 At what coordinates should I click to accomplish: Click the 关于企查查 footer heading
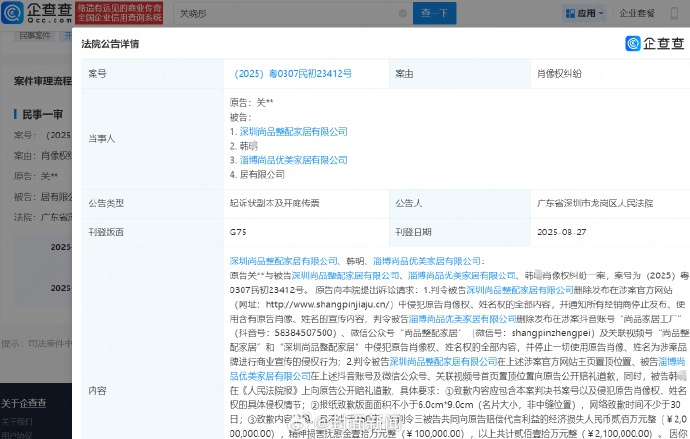[x=23, y=403]
